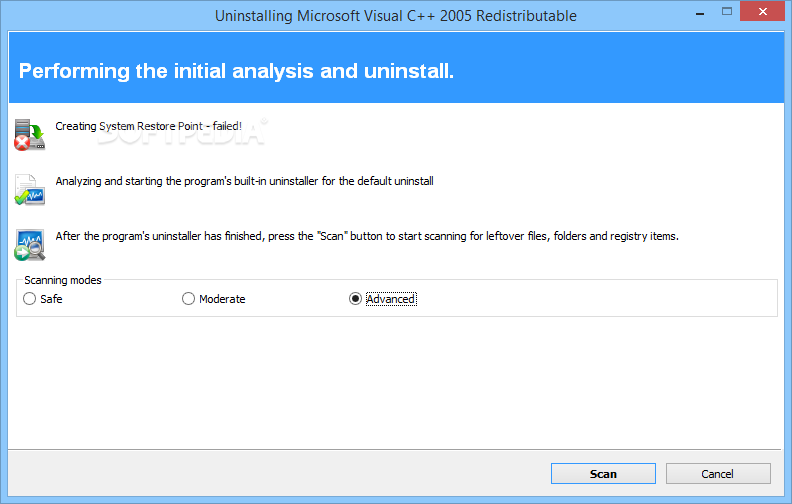Click the built-in uninstaller analysis icon
Viewport: 792px width, 504px height.
point(30,190)
